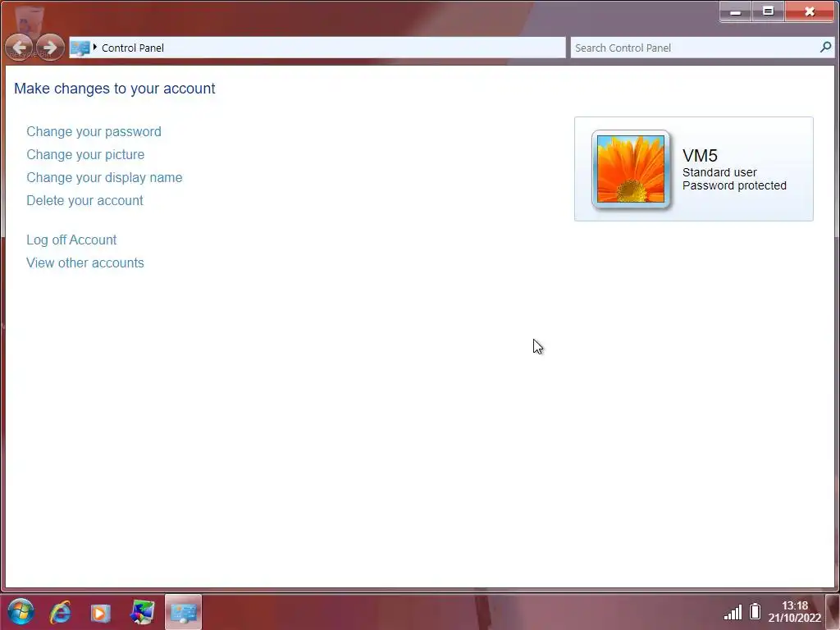Open View other accounts link
This screenshot has height=630, width=840.
coord(85,263)
